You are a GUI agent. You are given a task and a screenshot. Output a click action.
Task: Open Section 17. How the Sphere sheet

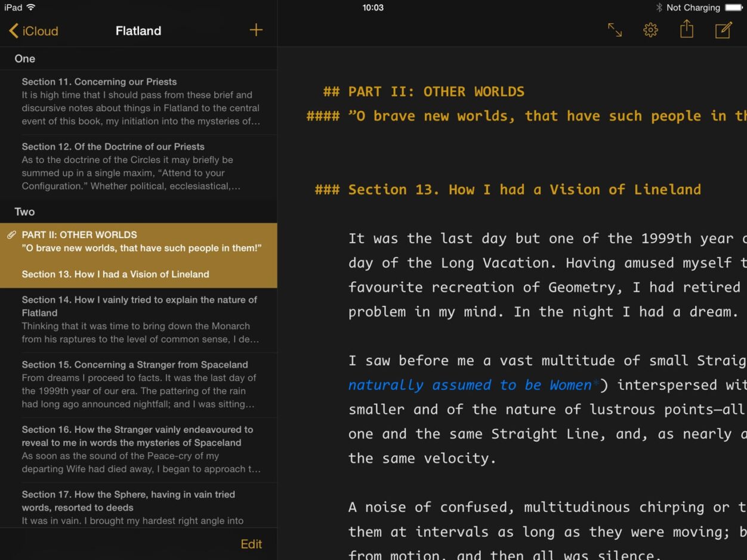(x=140, y=506)
